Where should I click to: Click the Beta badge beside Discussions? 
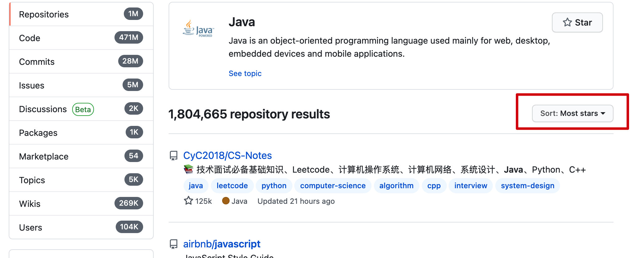pos(83,109)
